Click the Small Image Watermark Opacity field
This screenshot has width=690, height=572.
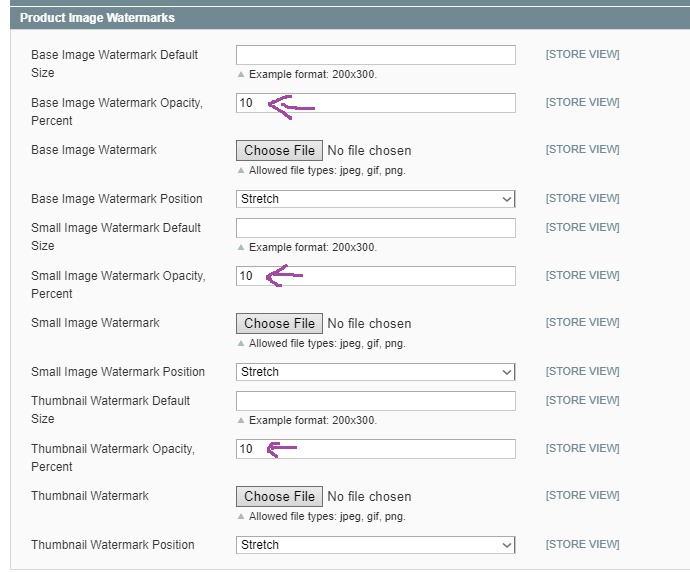pyautogui.click(x=375, y=276)
